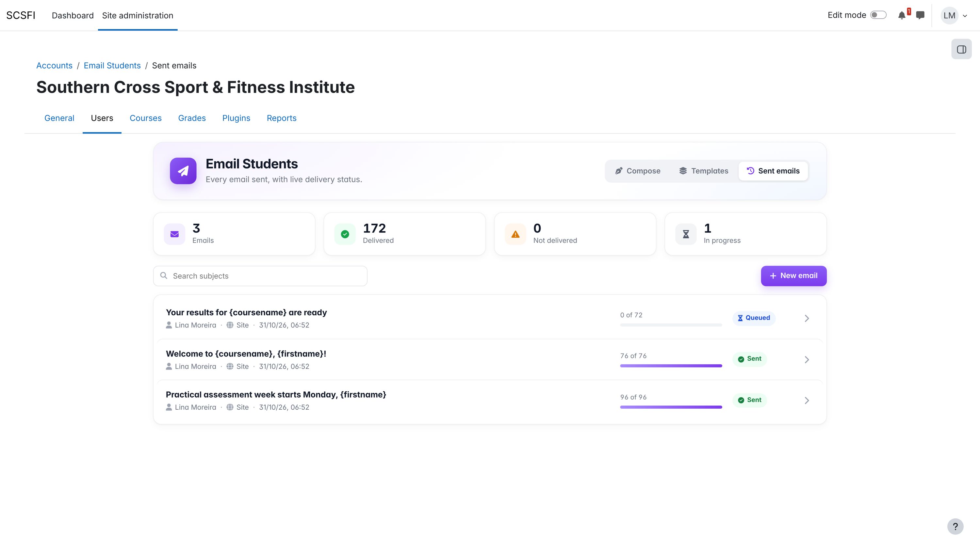Click the Queued hourglass status badge
The width and height of the screenshot is (980, 551).
754,318
